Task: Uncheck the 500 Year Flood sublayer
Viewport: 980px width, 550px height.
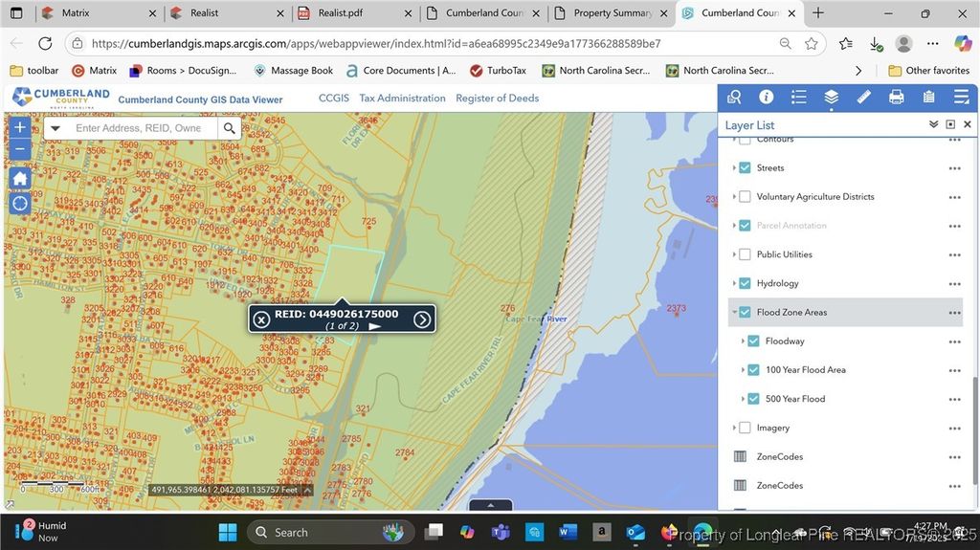Action: [753, 399]
